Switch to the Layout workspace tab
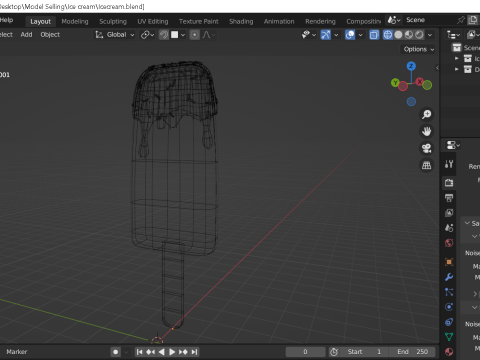The image size is (480, 360). 40,21
